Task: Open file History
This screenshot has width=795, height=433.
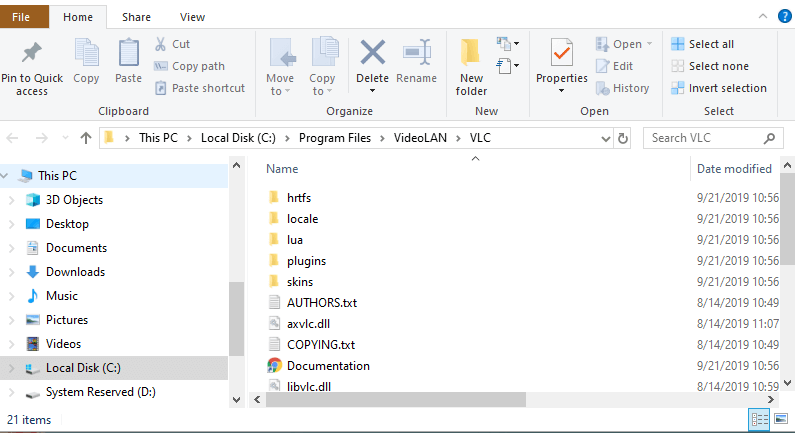Action: [x=623, y=88]
